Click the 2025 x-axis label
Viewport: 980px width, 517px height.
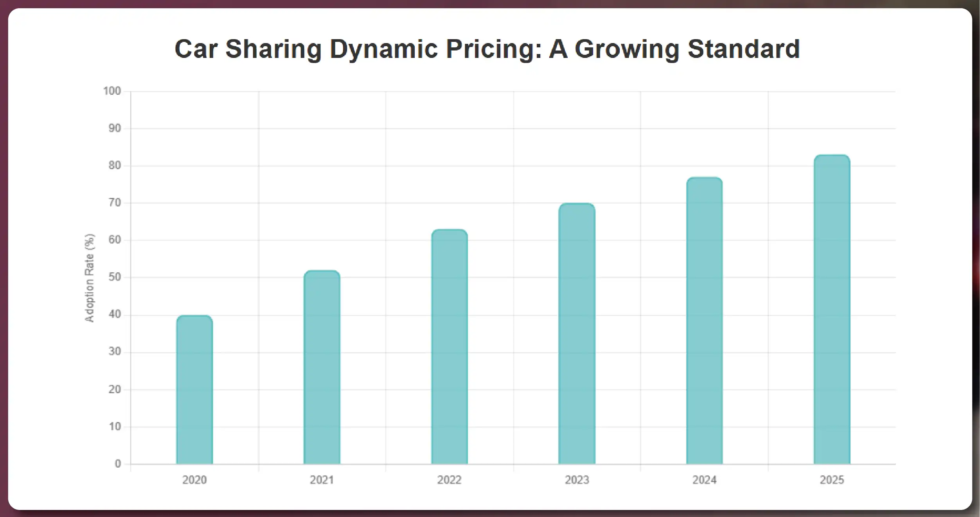832,480
